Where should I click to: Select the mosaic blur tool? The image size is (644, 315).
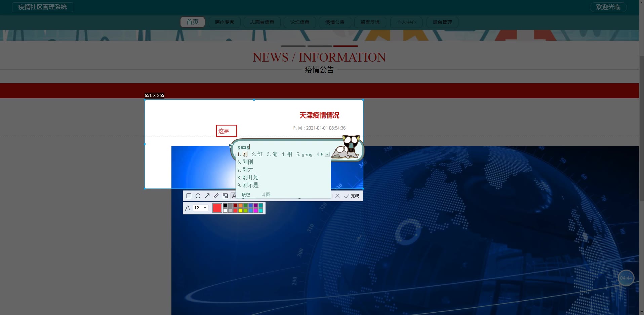pos(225,196)
